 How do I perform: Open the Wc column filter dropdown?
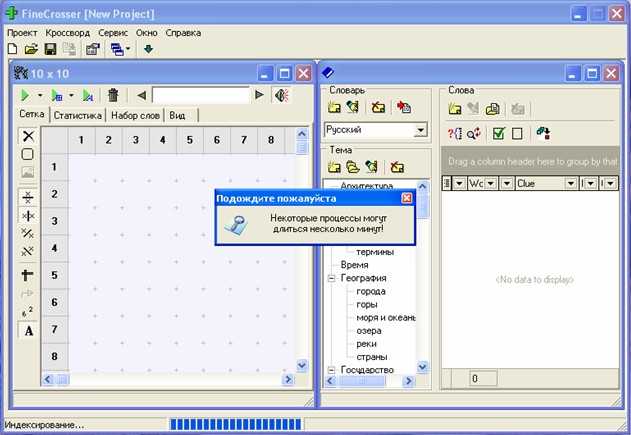(x=491, y=184)
